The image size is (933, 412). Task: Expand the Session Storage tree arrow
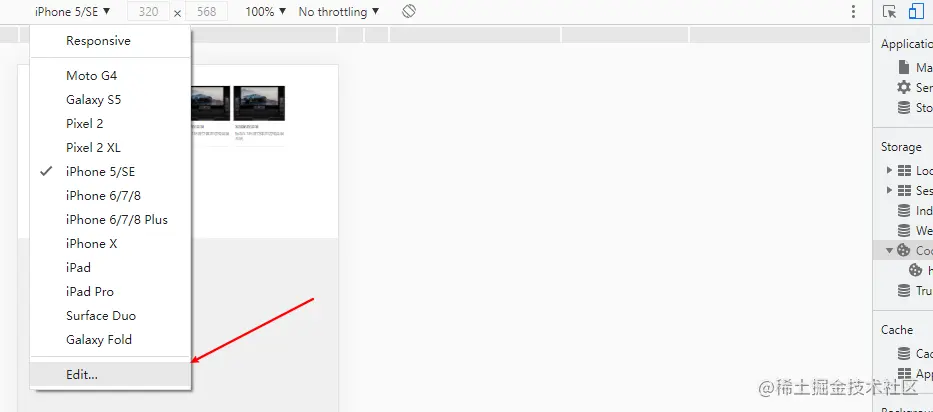tap(890, 191)
